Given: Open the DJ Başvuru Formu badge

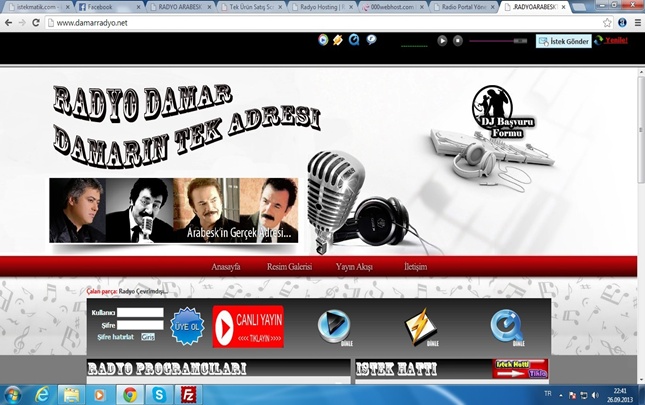Looking at the screenshot, I should pyautogui.click(x=495, y=111).
